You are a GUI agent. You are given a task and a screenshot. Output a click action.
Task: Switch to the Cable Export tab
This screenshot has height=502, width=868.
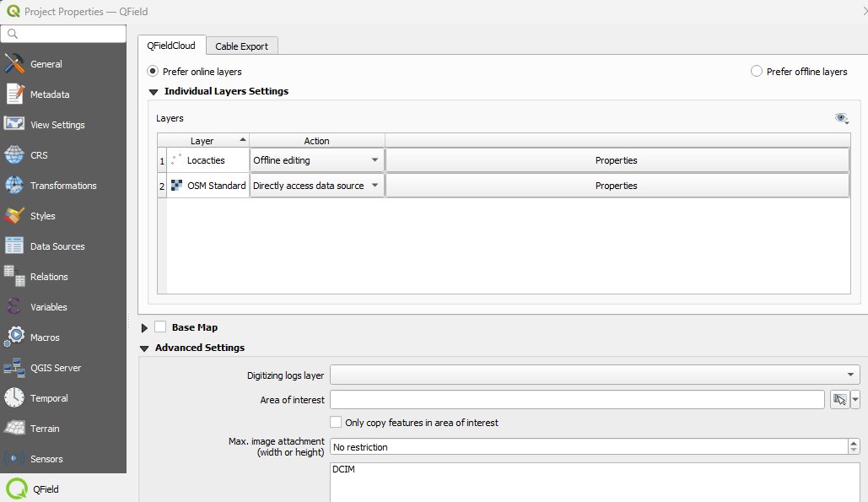coord(242,46)
